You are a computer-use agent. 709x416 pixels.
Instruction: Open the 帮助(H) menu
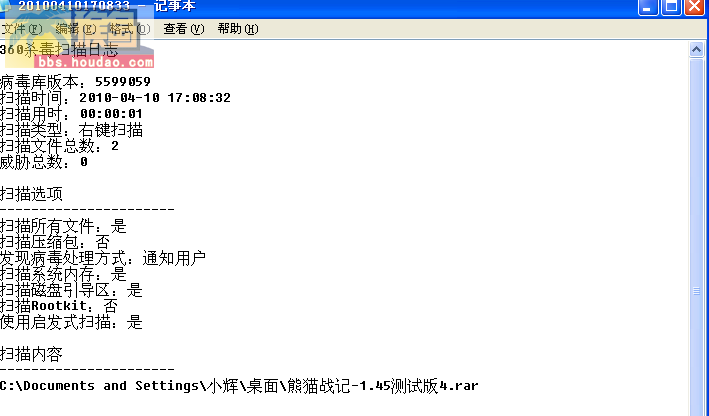238,29
